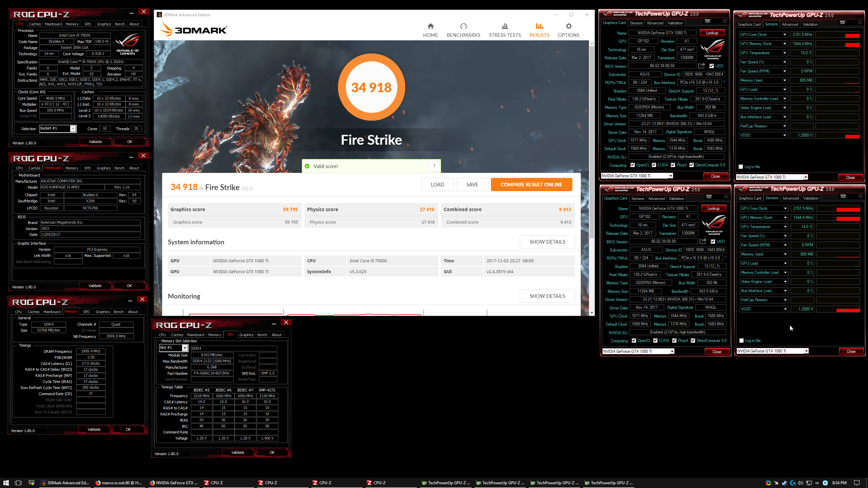Click the LOAD button in 3DMark
The height and width of the screenshot is (488, 868).
pos(437,184)
